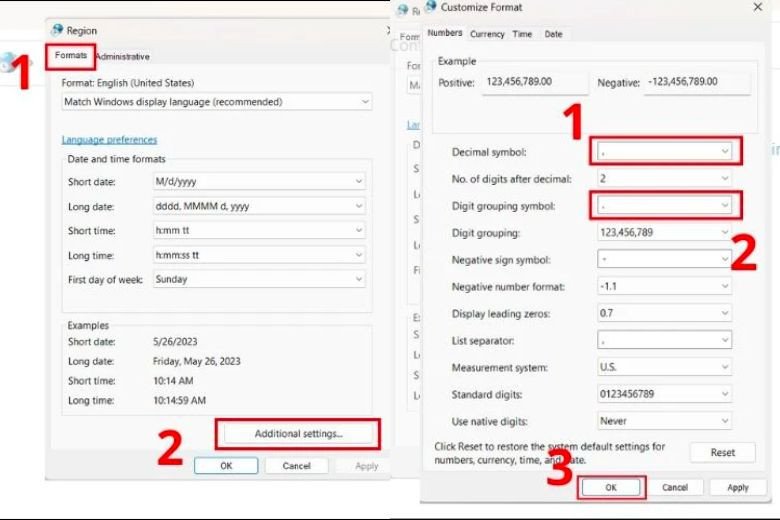
Task: Click the Reset button
Action: pyautogui.click(x=722, y=453)
